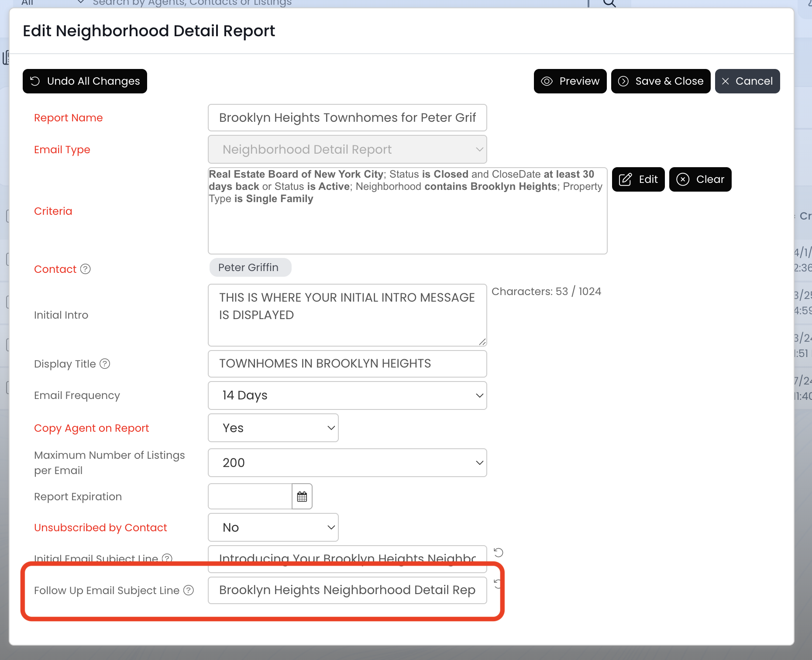Click the Initial Email Subject Line field
Viewport: 812px width, 660px height.
tap(348, 559)
